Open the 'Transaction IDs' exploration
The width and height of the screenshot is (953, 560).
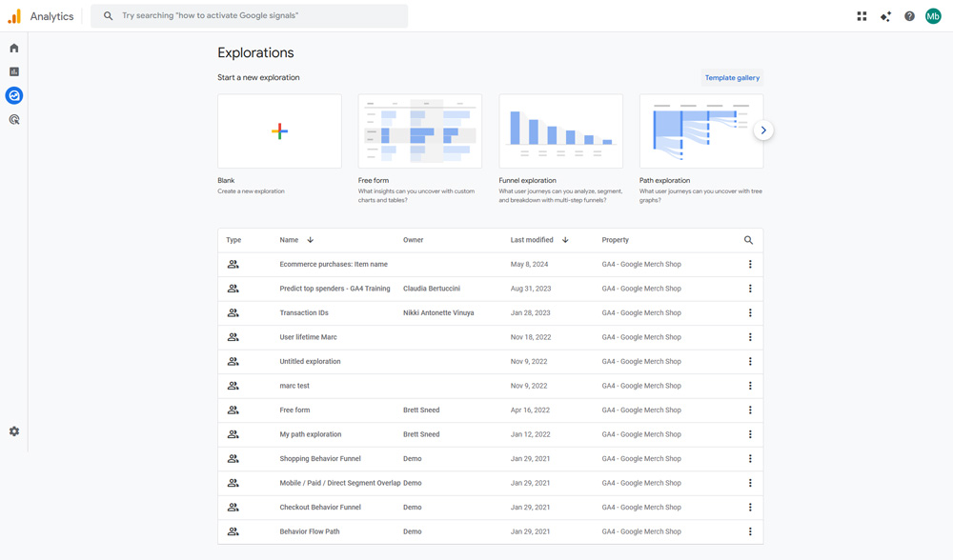[x=304, y=312]
